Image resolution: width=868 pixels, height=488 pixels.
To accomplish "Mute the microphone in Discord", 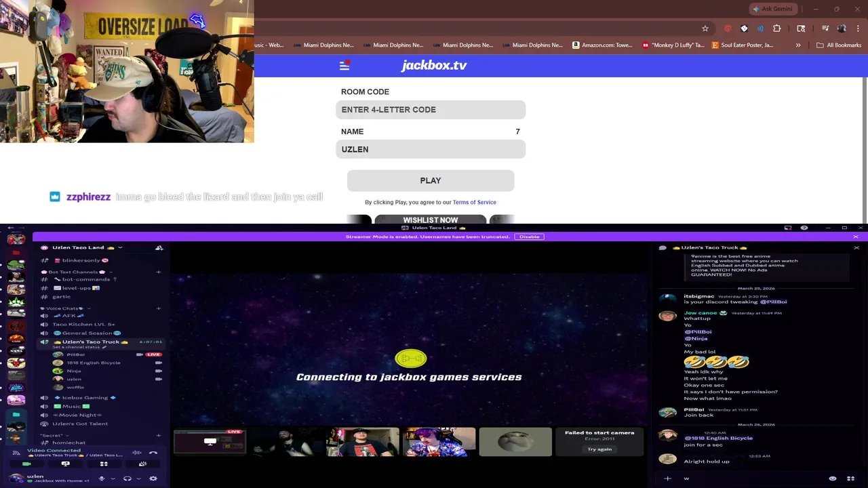I will (x=102, y=479).
